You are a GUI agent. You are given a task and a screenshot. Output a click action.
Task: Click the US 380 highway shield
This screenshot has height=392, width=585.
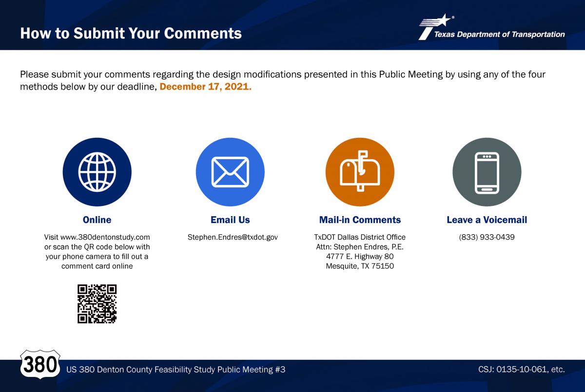40,364
